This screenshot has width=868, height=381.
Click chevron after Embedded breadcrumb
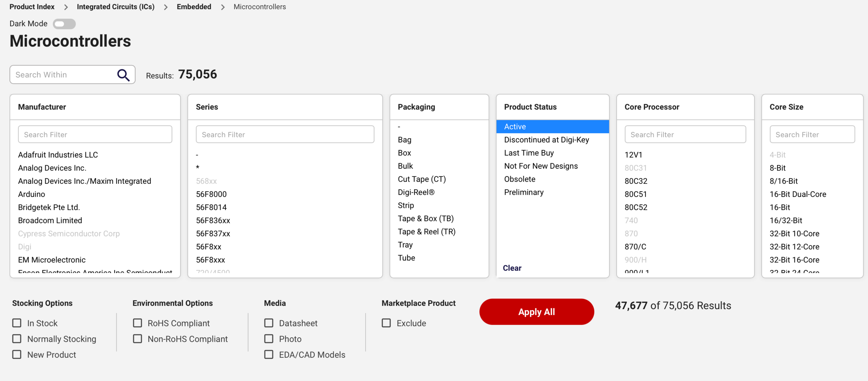point(223,7)
